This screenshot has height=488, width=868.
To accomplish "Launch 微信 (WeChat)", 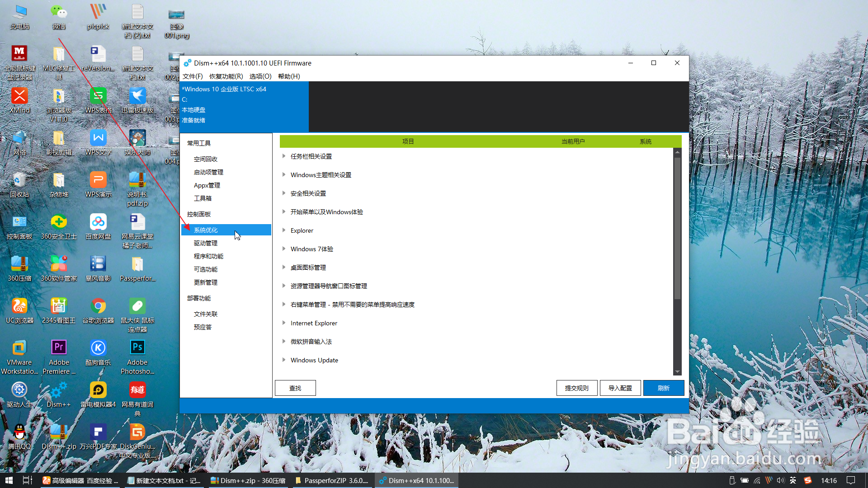I will tap(58, 16).
